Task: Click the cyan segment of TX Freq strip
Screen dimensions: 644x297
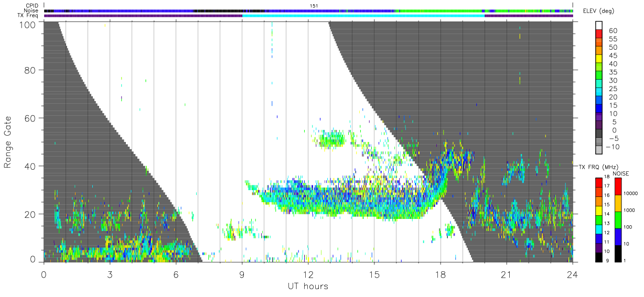Action: coord(363,16)
